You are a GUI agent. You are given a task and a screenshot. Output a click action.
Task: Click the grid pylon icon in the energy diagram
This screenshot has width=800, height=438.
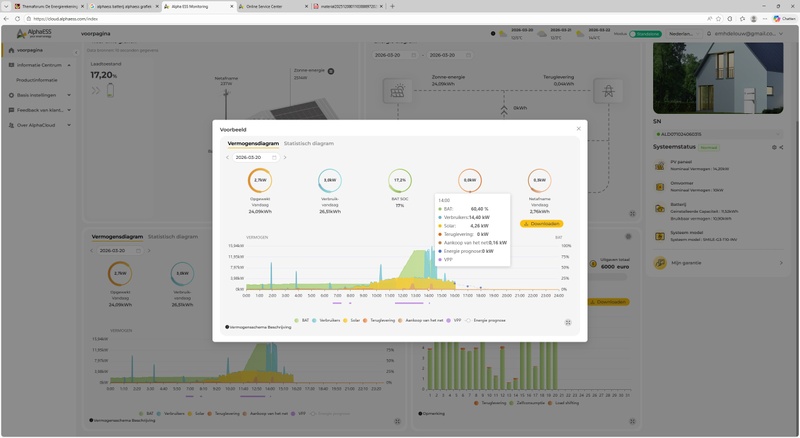pyautogui.click(x=608, y=91)
